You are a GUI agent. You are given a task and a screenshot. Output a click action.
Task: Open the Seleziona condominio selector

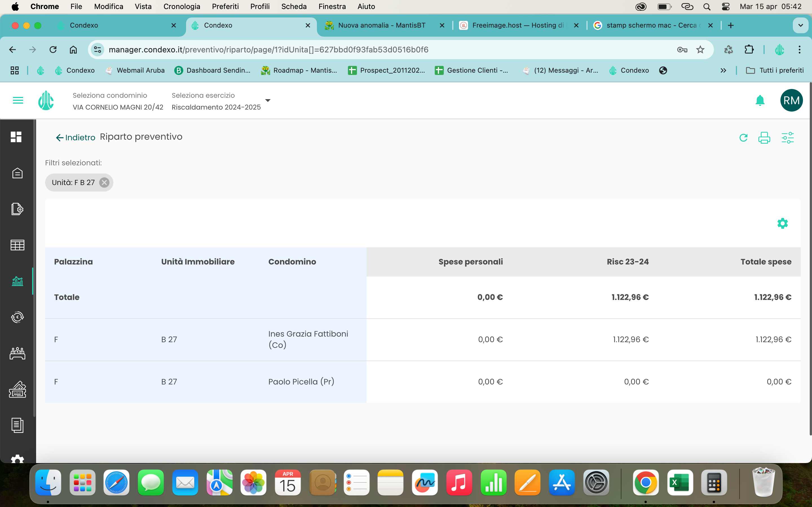point(118,101)
